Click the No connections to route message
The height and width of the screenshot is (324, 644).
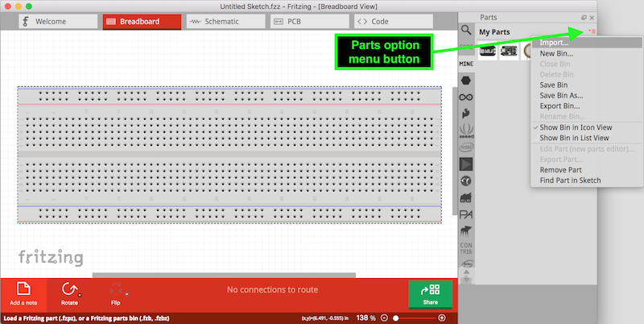[272, 290]
